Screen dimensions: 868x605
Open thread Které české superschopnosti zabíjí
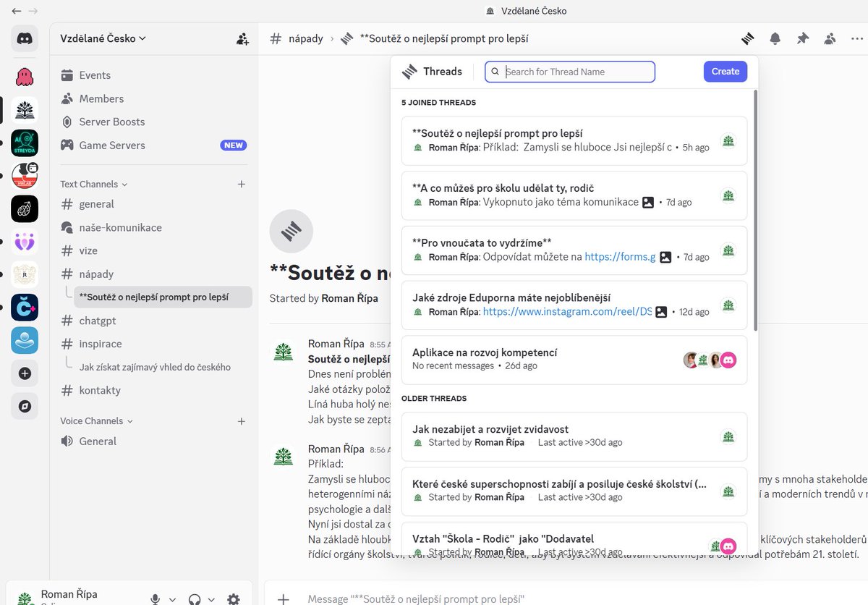pyautogui.click(x=574, y=491)
